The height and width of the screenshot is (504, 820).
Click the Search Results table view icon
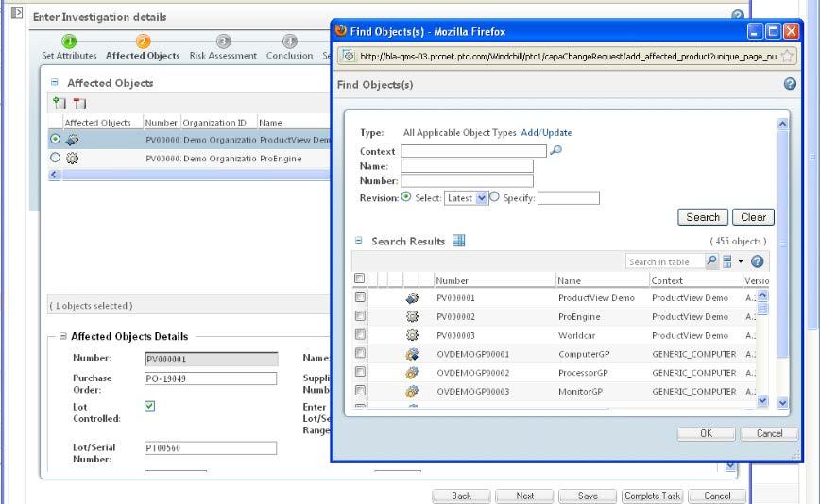pos(458,241)
